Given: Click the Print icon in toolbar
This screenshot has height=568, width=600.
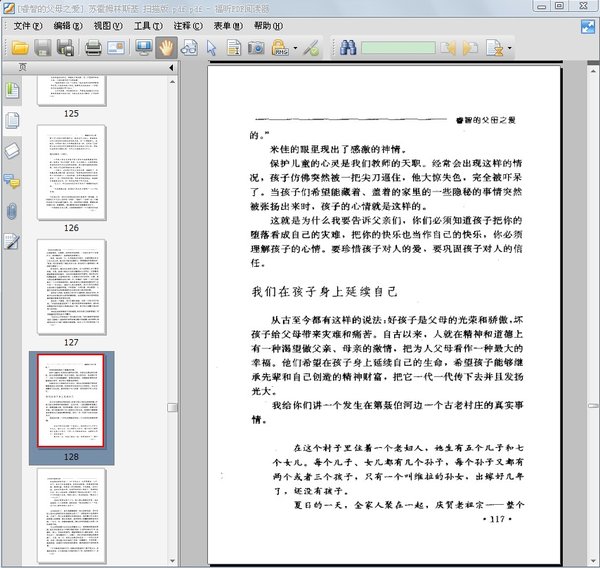Looking at the screenshot, I should tap(92, 48).
